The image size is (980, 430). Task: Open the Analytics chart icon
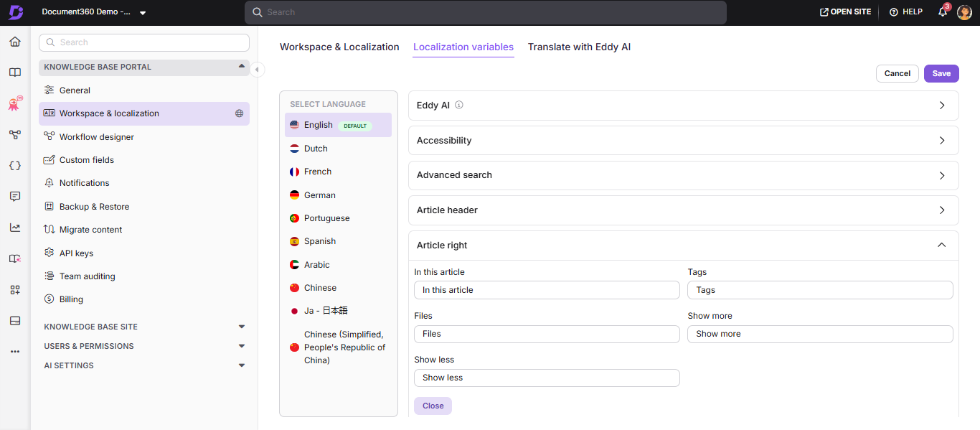(x=15, y=228)
